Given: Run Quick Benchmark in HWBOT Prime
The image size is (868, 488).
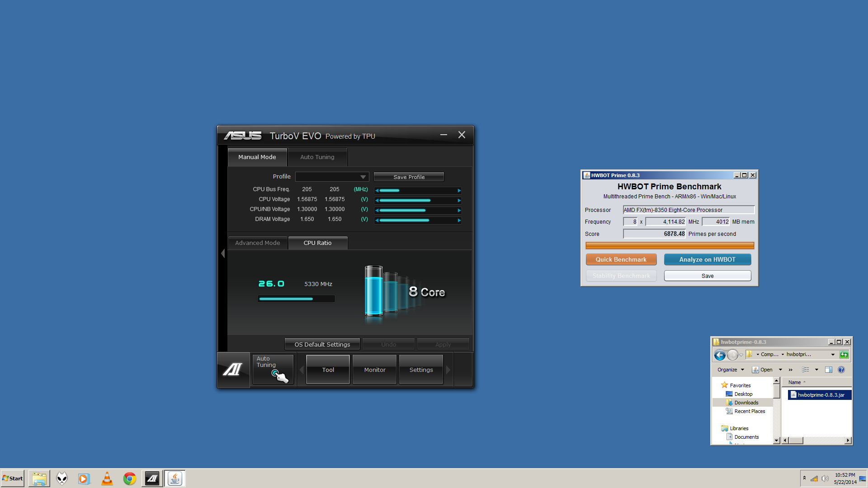Looking at the screenshot, I should pos(621,259).
